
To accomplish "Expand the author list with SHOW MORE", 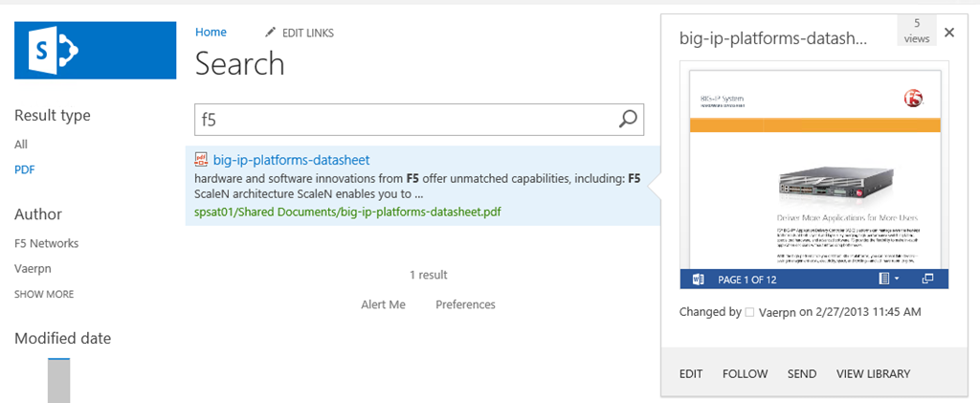I will 44,294.
